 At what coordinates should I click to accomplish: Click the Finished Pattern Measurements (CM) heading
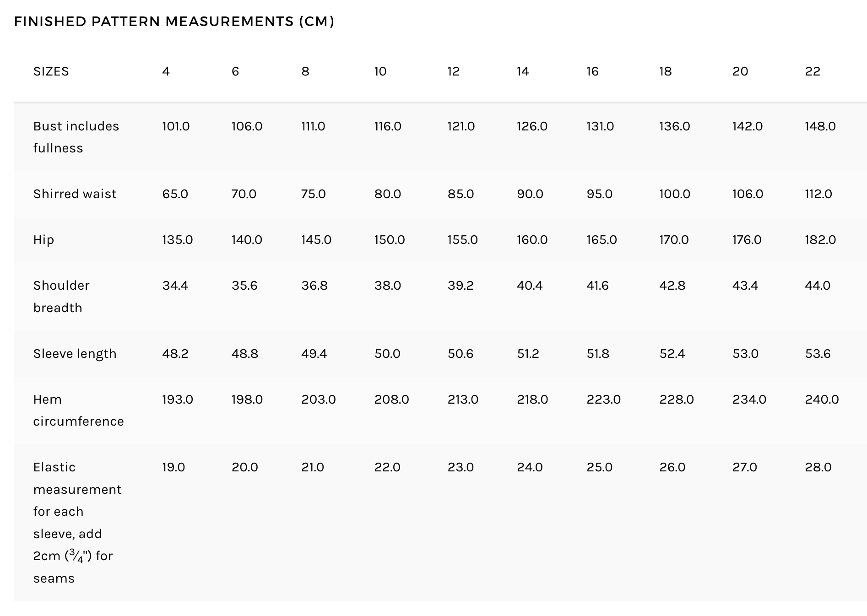pyautogui.click(x=174, y=22)
